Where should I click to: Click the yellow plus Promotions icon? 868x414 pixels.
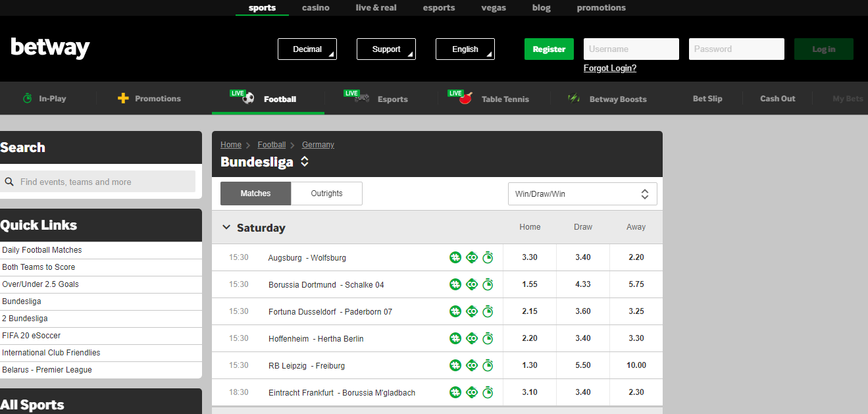[x=123, y=99]
